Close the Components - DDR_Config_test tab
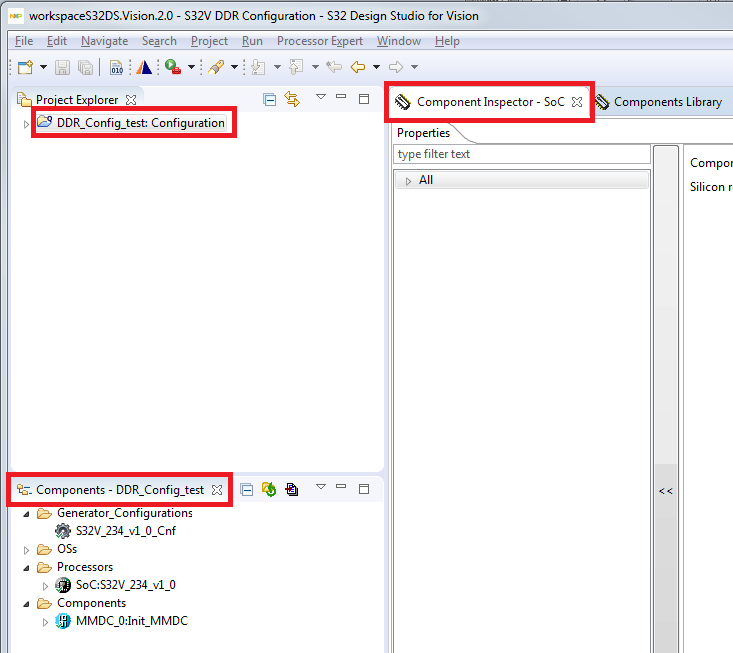 [217, 490]
